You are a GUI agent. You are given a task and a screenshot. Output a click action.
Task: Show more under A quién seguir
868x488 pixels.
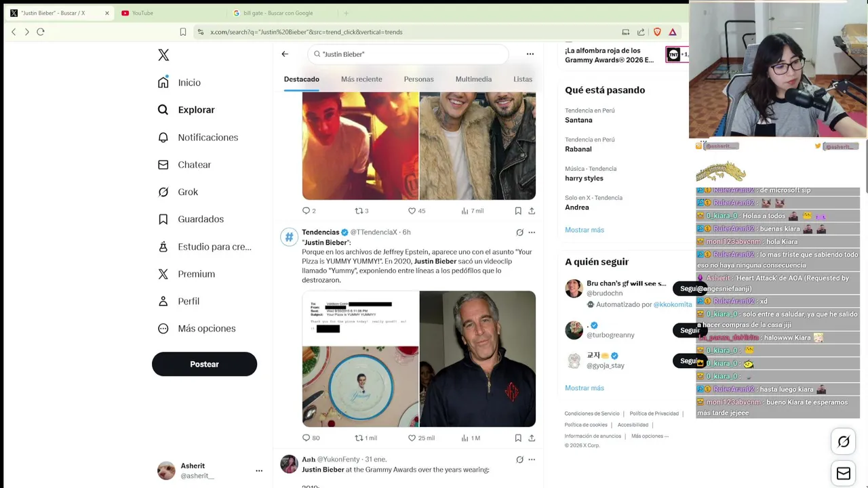pyautogui.click(x=584, y=388)
